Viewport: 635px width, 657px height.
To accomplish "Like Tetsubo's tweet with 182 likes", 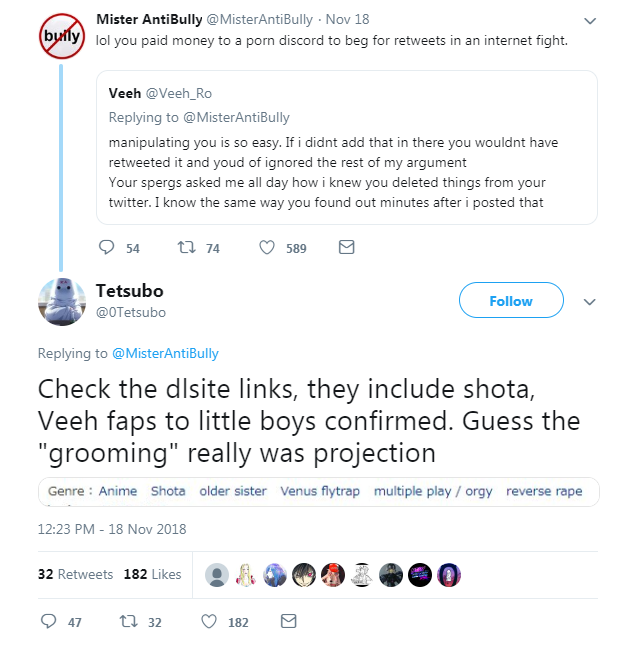I will click(209, 621).
